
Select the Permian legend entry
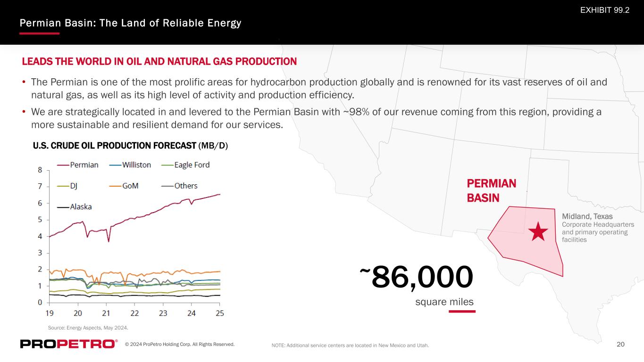tap(78, 165)
